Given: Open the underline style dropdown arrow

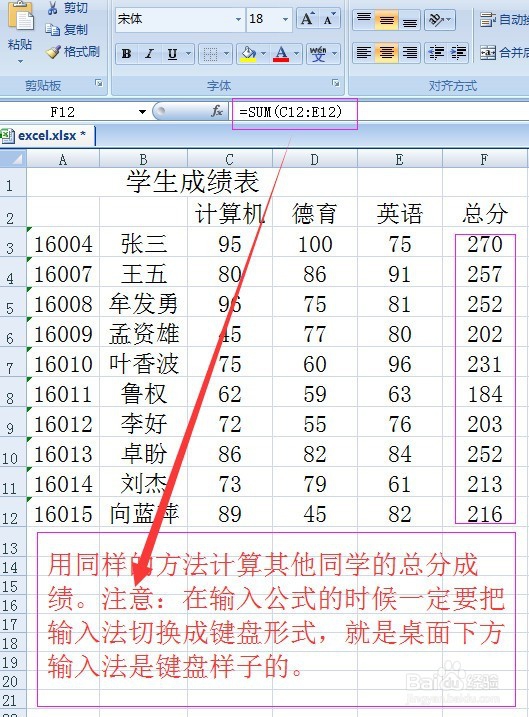Looking at the screenshot, I should coord(188,54).
